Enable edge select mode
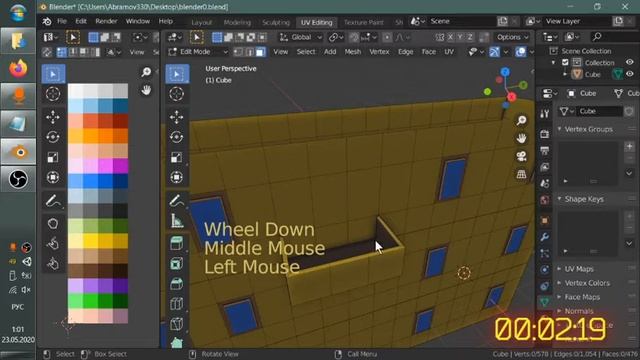This screenshot has width=640, height=360. pos(249,52)
